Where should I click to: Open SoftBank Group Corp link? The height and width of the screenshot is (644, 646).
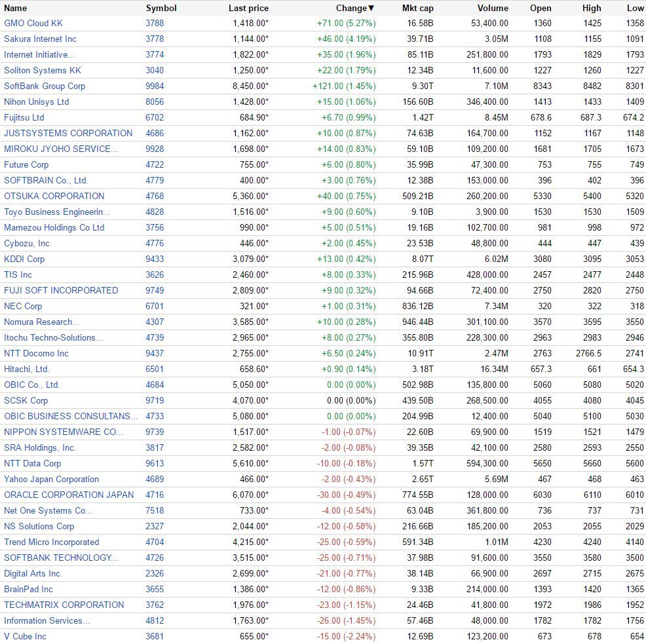pyautogui.click(x=45, y=86)
